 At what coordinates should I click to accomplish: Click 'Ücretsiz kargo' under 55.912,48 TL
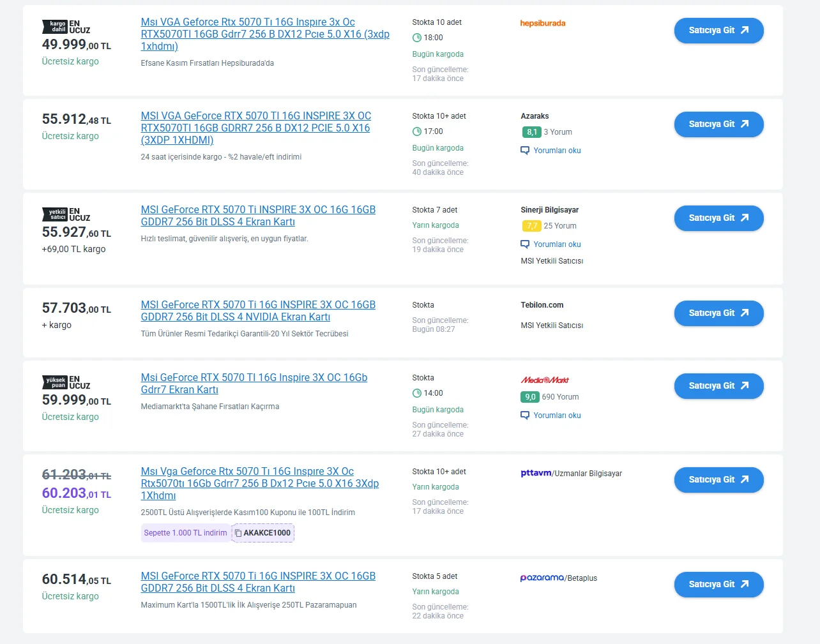[70, 137]
